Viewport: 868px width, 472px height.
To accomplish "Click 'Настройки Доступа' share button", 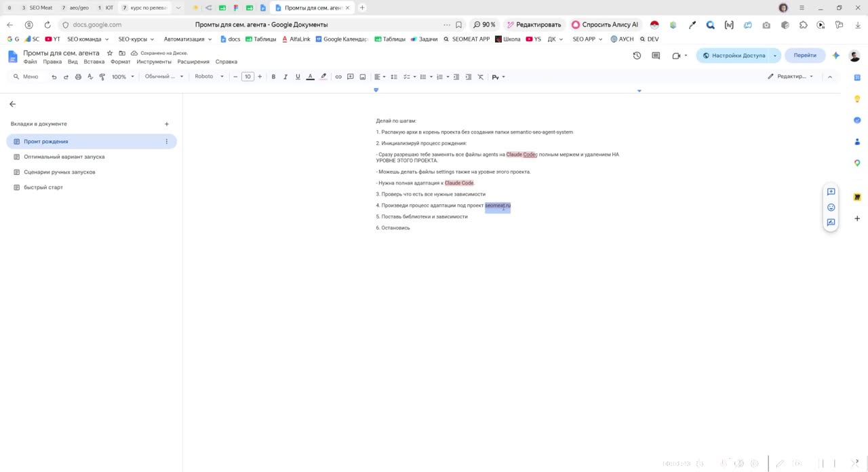I will (734, 56).
